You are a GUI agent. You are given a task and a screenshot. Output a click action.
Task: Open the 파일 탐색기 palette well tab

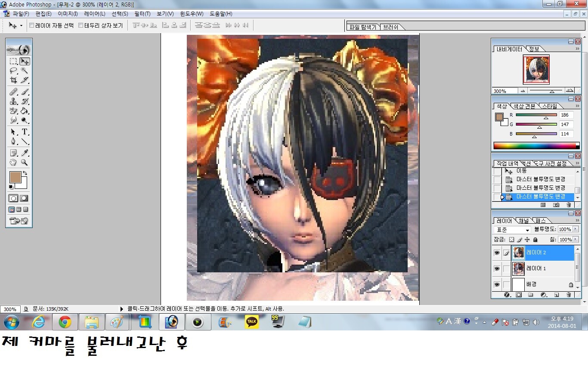pos(362,27)
